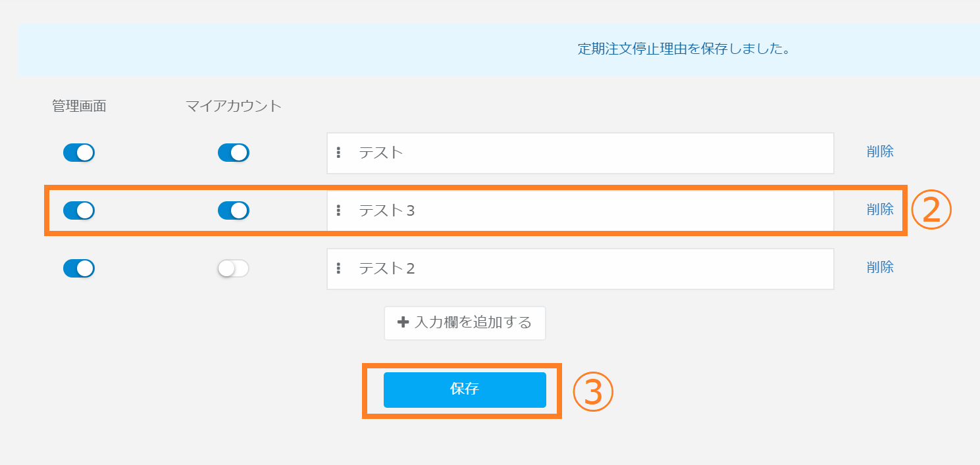Image resolution: width=980 pixels, height=465 pixels.
Task: Toggle the マイアカウント switch in the テスト3 row
Action: click(234, 210)
